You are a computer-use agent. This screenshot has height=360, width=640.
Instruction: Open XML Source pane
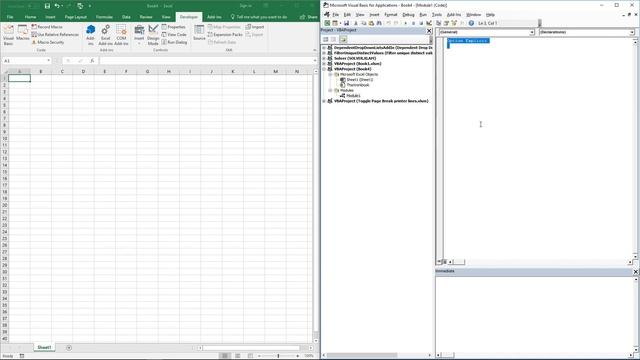coord(199,33)
